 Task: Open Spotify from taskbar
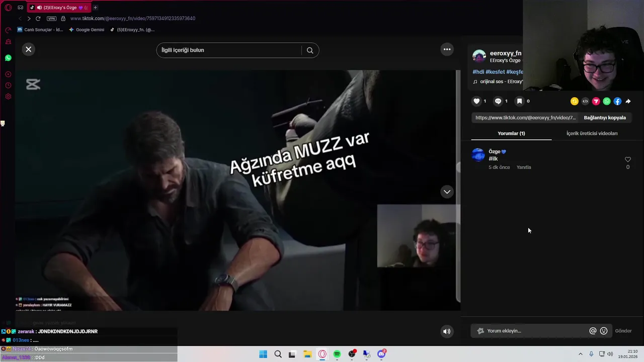pos(337,354)
